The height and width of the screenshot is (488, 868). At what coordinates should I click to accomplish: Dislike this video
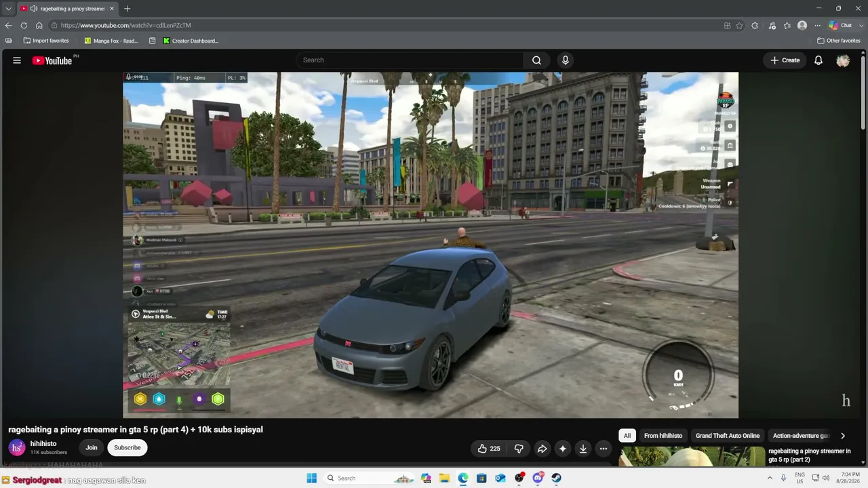[x=519, y=449]
